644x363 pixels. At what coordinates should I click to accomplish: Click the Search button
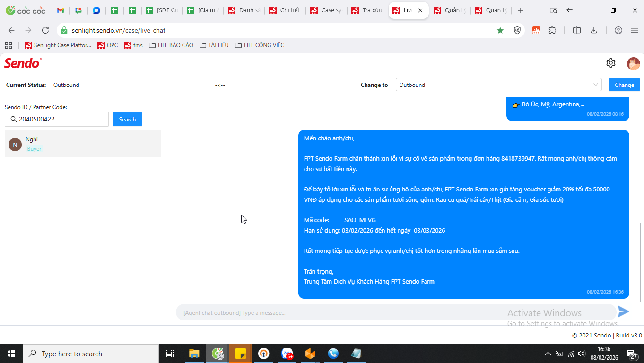pyautogui.click(x=127, y=120)
